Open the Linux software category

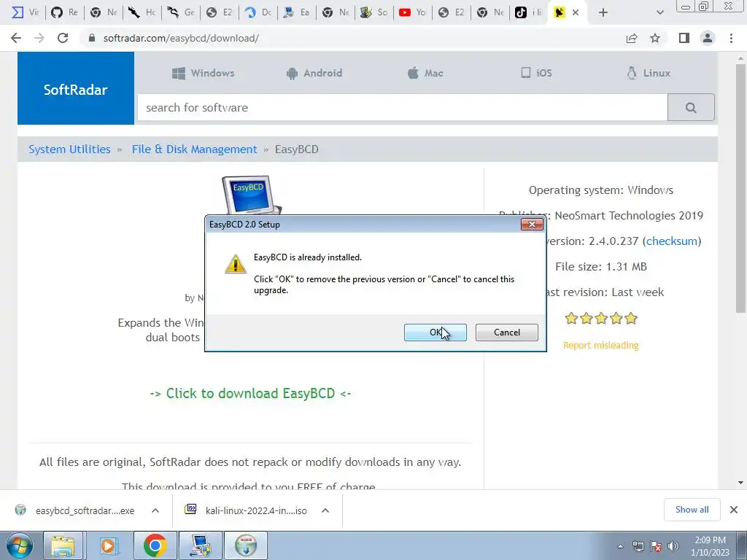pos(649,73)
